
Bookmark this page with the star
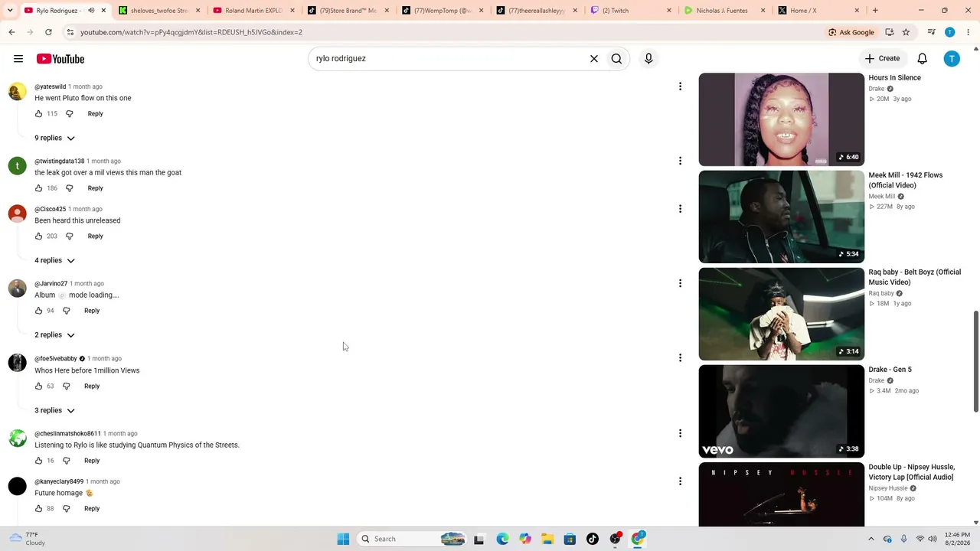click(x=906, y=32)
